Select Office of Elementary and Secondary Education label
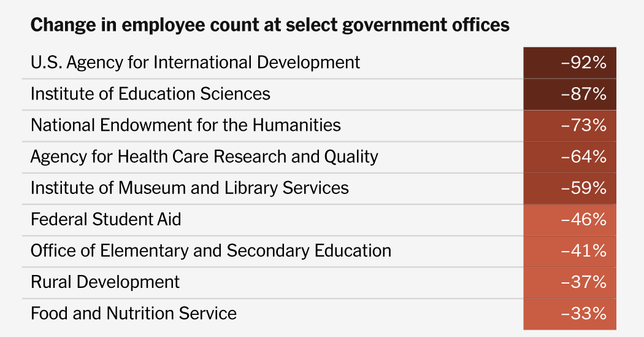 (x=210, y=250)
